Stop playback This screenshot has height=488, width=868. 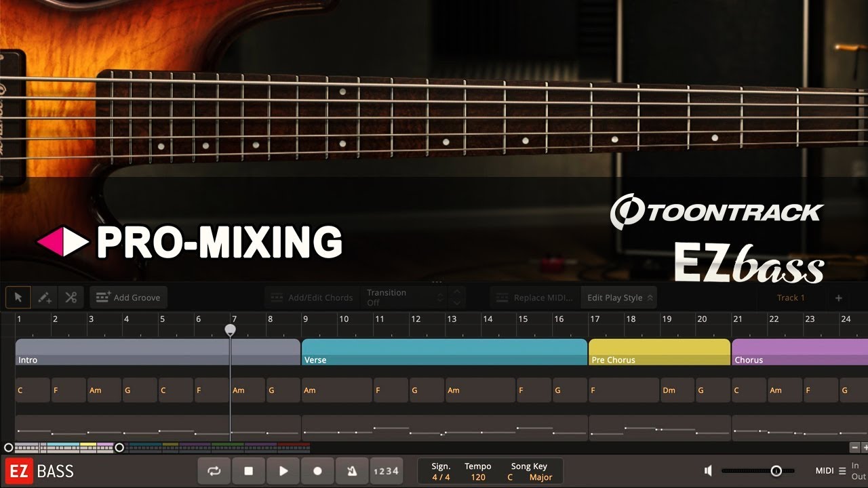click(249, 471)
